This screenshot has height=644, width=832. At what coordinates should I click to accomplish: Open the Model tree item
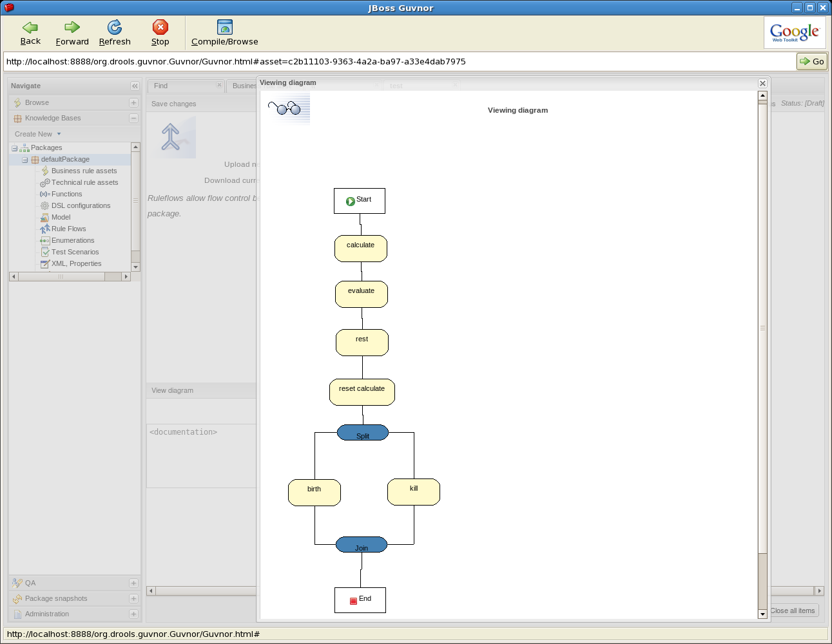click(x=61, y=218)
